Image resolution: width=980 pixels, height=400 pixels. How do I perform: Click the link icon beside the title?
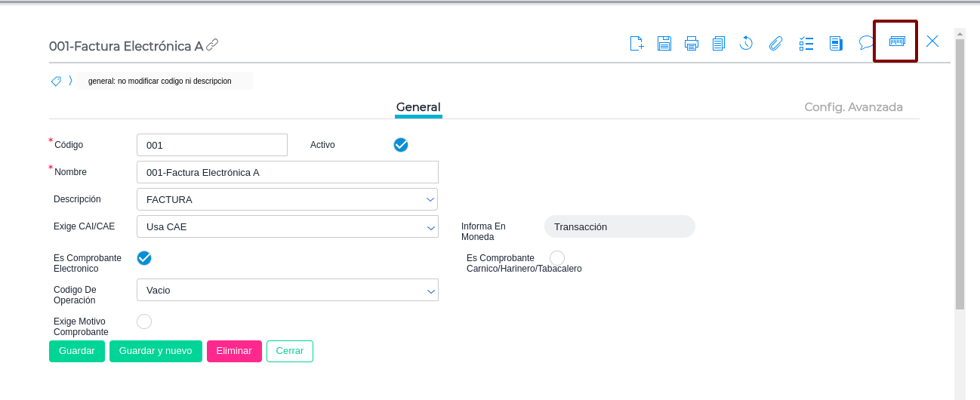click(212, 45)
